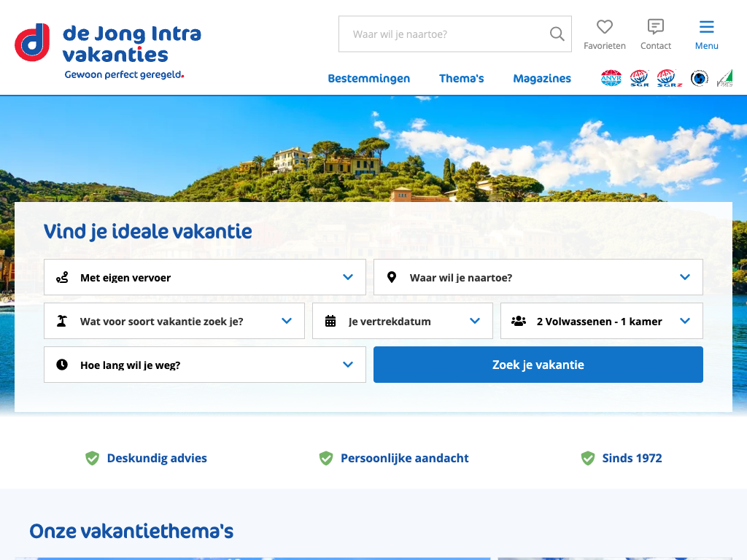Expand '2 Volwassenen - 1 kamer' selector
Image resolution: width=747 pixels, height=560 pixels.
pos(601,322)
